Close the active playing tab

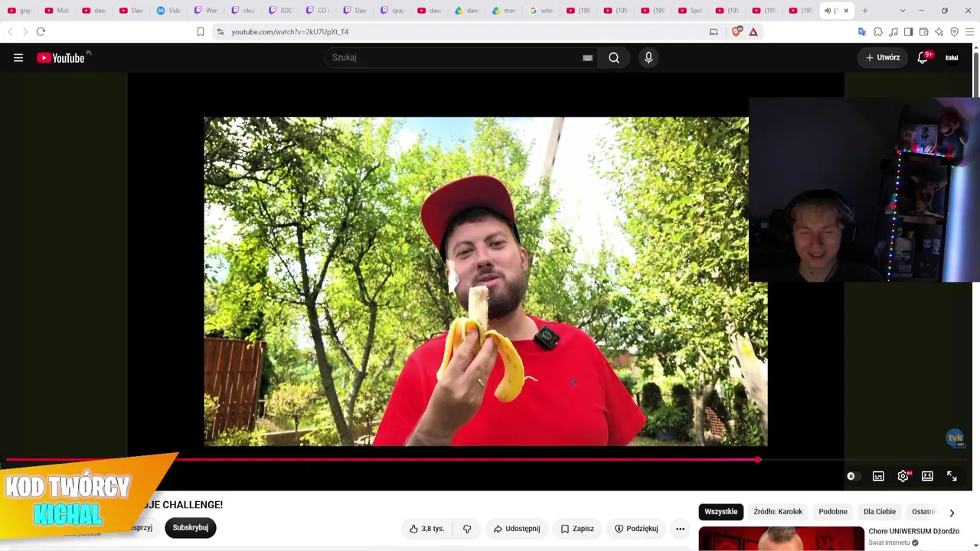click(846, 11)
